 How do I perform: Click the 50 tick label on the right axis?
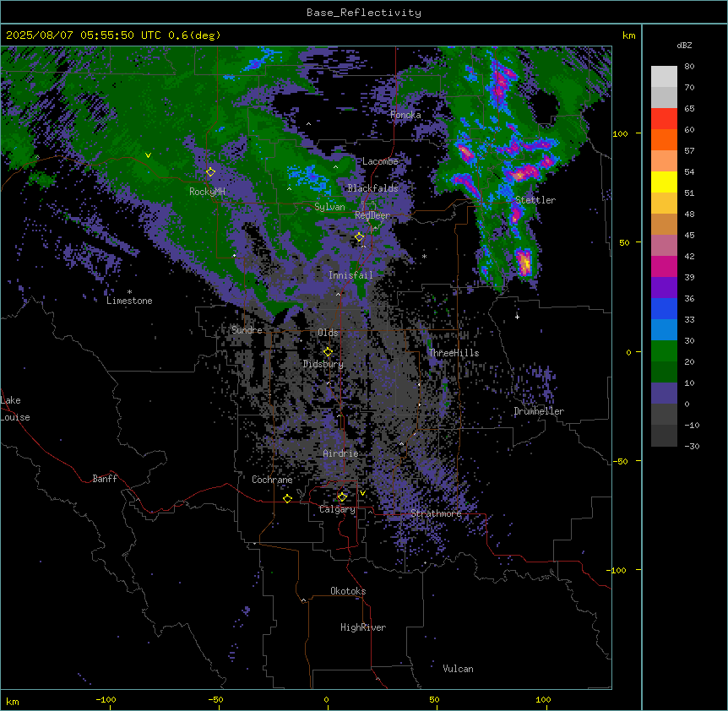(x=624, y=242)
